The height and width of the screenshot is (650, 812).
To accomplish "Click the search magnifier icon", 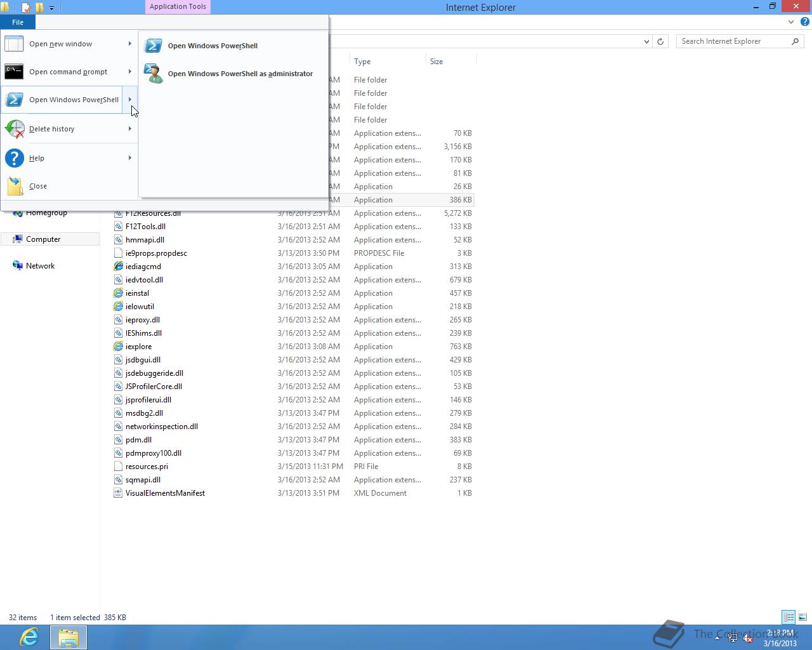I will 795,41.
